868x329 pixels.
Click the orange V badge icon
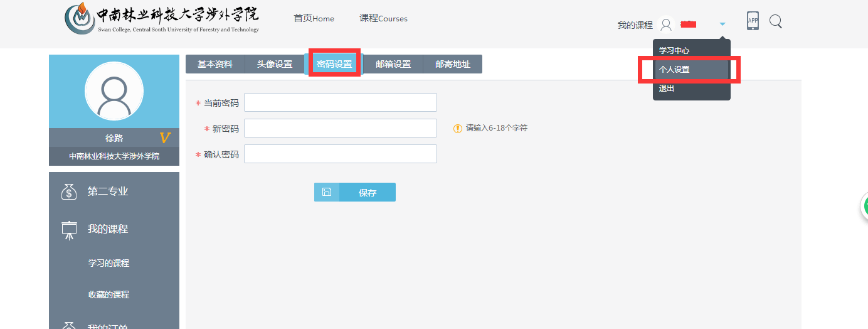point(164,138)
